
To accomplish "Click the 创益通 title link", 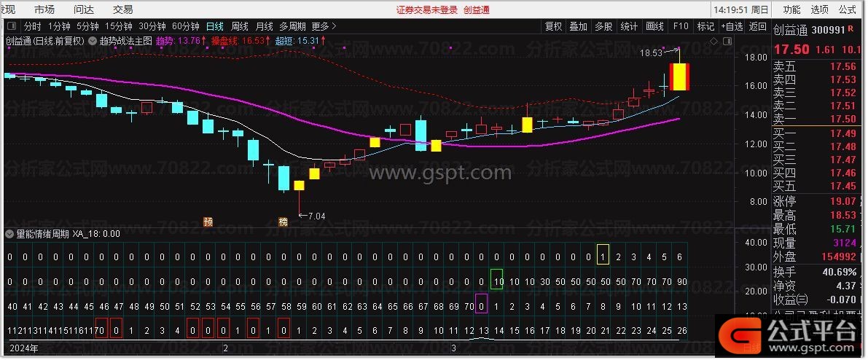I will click(x=477, y=9).
